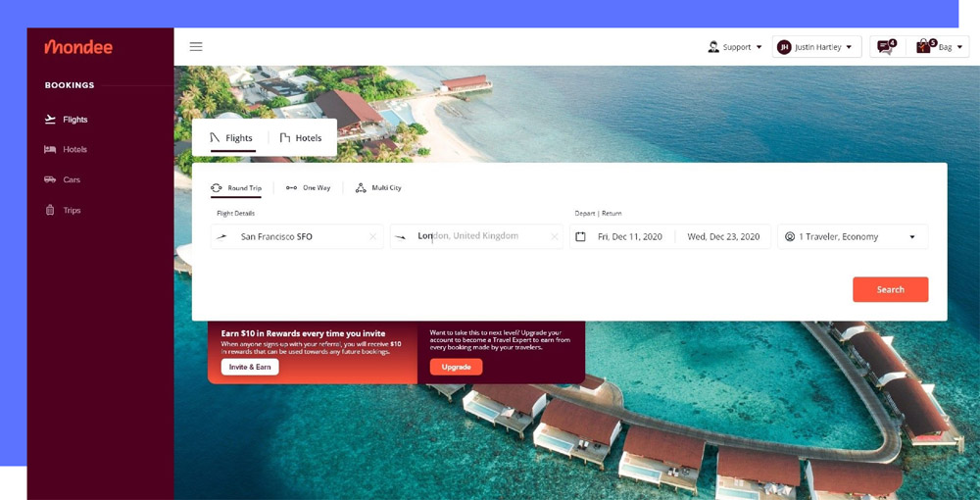Click the Upgrade button
The image size is (980, 500).
pos(457,367)
